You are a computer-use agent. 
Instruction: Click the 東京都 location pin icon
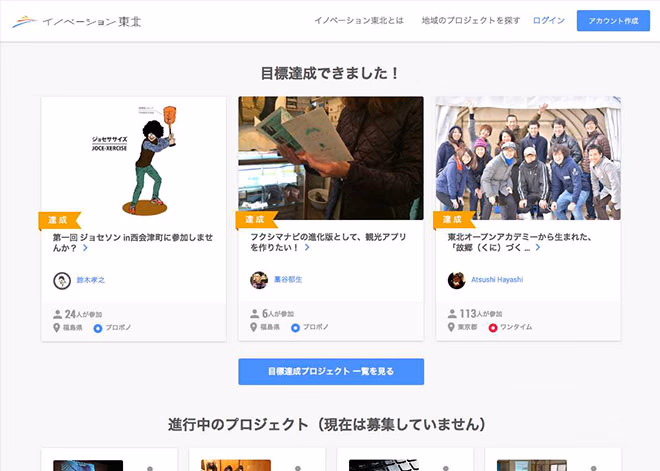pyautogui.click(x=452, y=327)
